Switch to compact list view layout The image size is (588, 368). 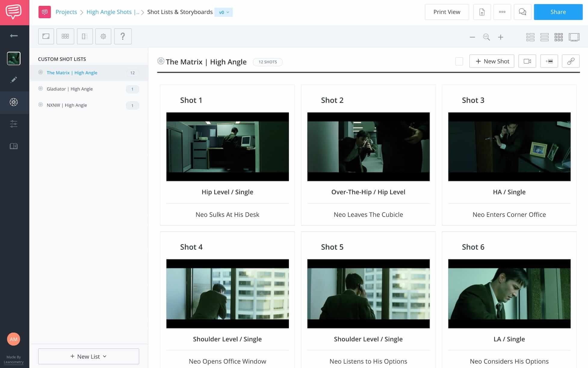(x=544, y=37)
